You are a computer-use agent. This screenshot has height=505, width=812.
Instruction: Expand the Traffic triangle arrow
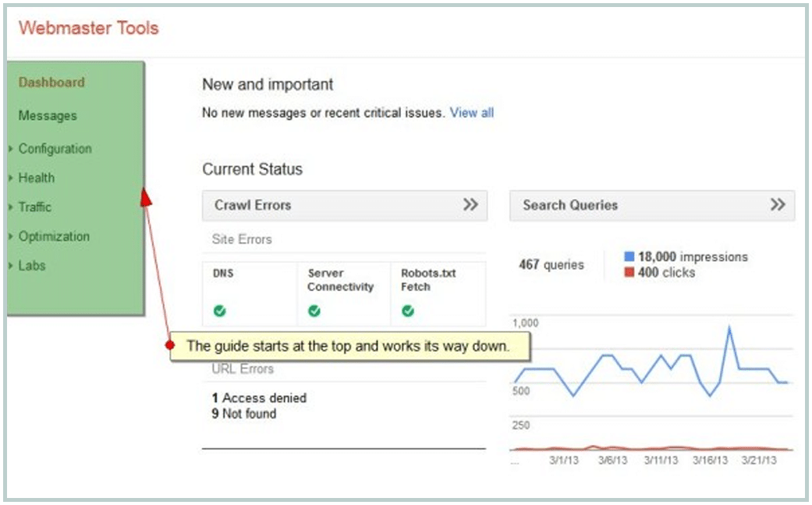(11, 207)
